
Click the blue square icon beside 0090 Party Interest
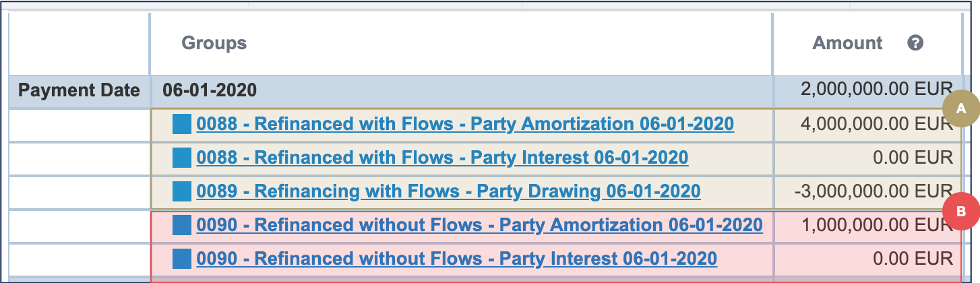(x=182, y=259)
